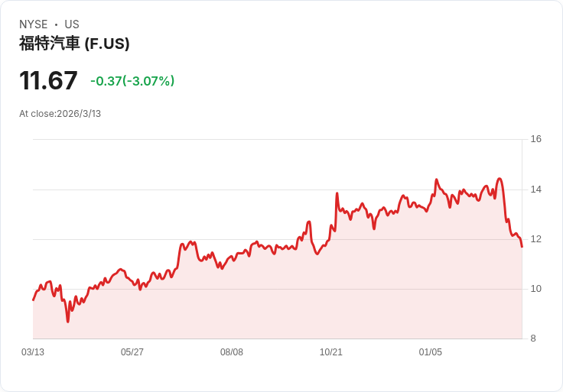Select the 03/13 date label on x-axis
This screenshot has width=563, height=392.
[x=33, y=352]
